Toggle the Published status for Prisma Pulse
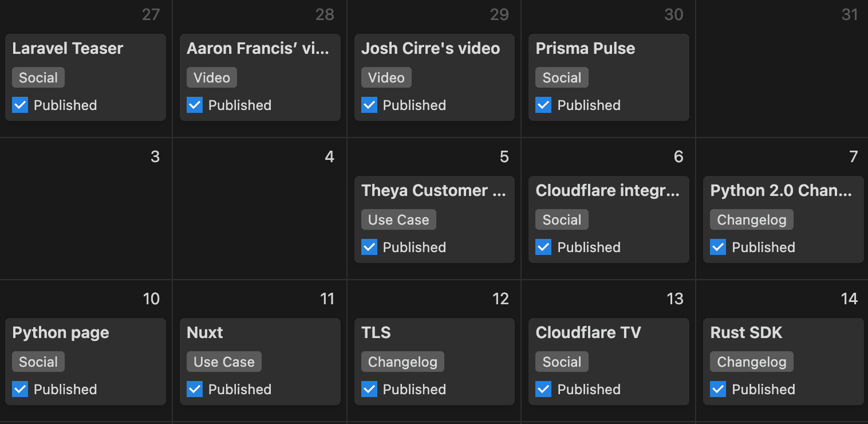Screen dimensions: 868x424 (x=543, y=105)
